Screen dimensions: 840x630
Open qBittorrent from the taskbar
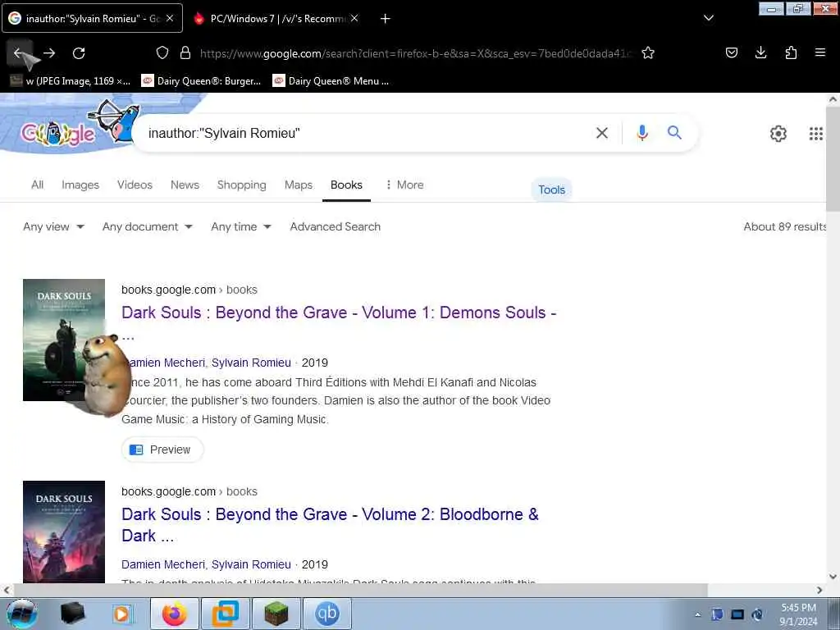(x=326, y=614)
